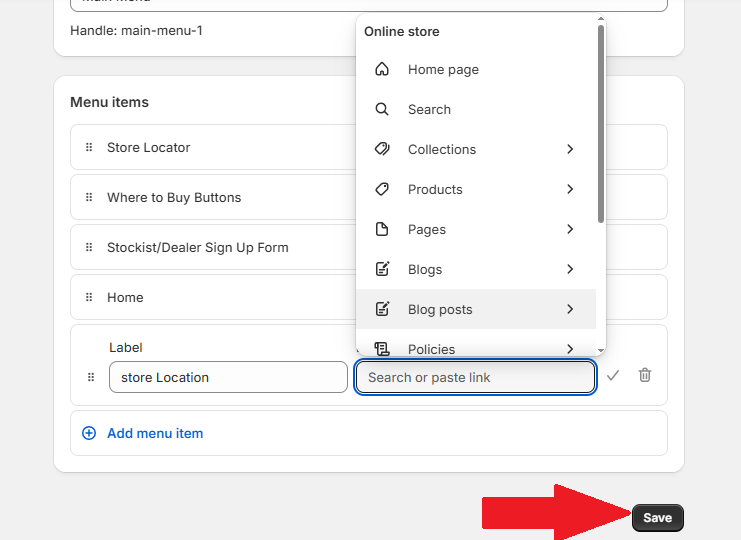Select Policies in the link dropdown

pyautogui.click(x=431, y=348)
